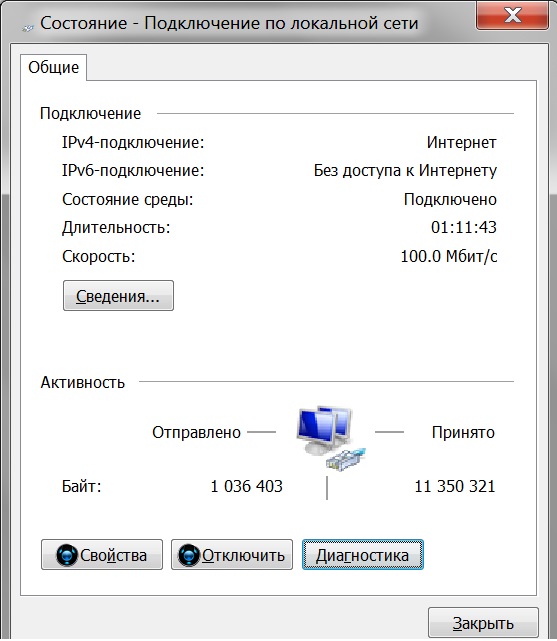The image size is (557, 641).
Task: Click the received bytes value 11 350 321
Action: (x=455, y=486)
